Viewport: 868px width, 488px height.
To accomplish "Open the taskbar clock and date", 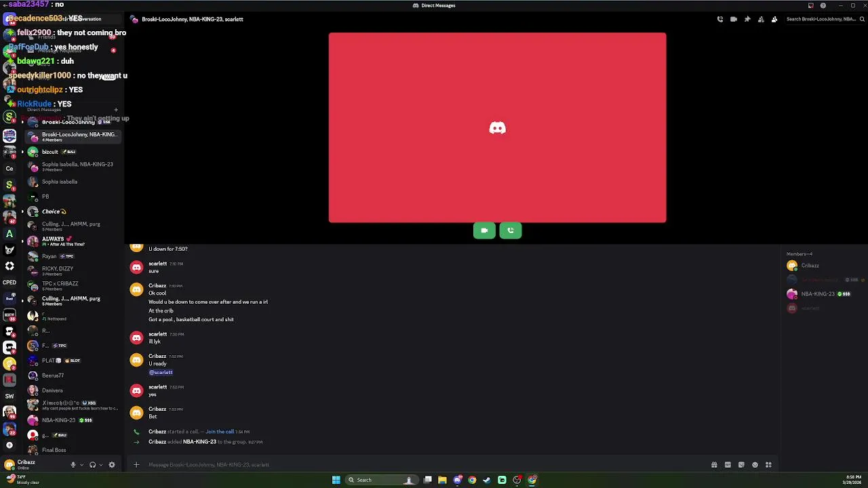I will coord(854,480).
